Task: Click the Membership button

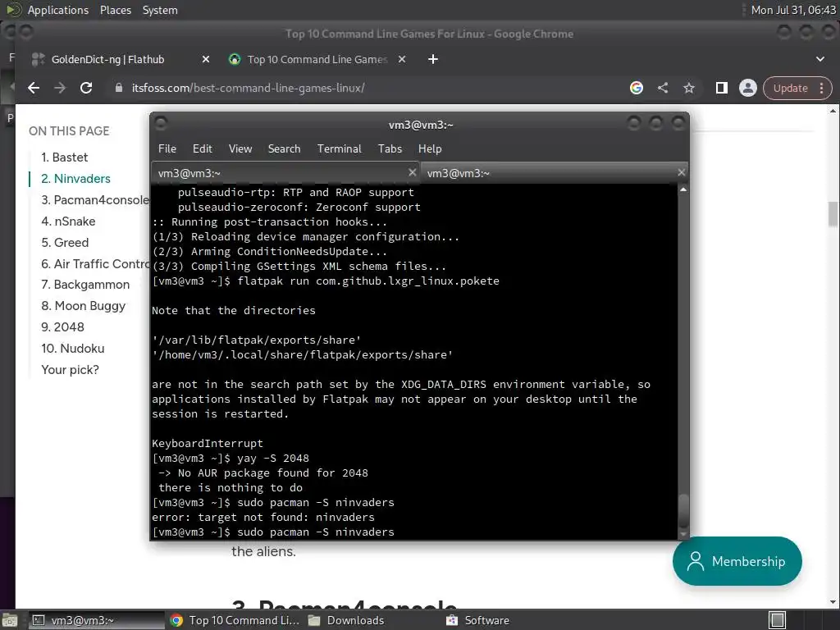Action: click(737, 561)
